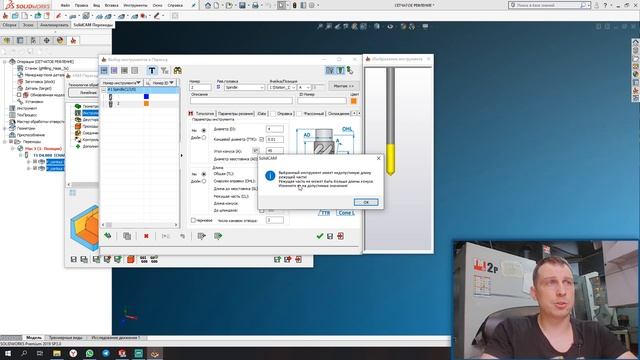
Task: Select the Мм radio for length units
Action: pyautogui.click(x=204, y=174)
